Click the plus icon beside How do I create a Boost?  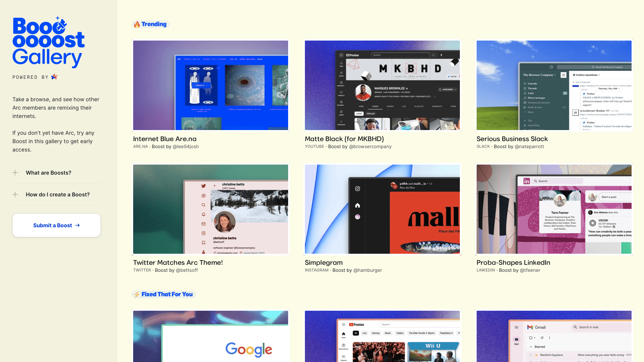(15, 194)
